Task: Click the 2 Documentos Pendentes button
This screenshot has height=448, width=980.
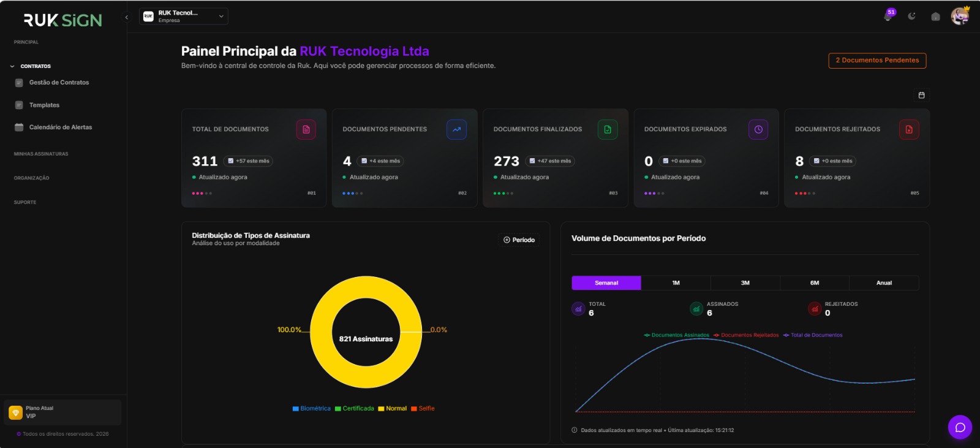Action: [877, 60]
